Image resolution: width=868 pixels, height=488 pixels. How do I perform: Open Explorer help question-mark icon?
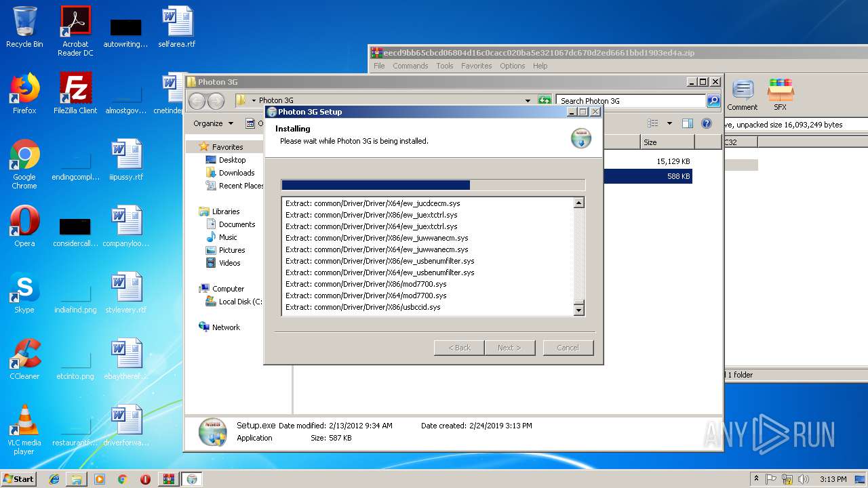point(706,123)
